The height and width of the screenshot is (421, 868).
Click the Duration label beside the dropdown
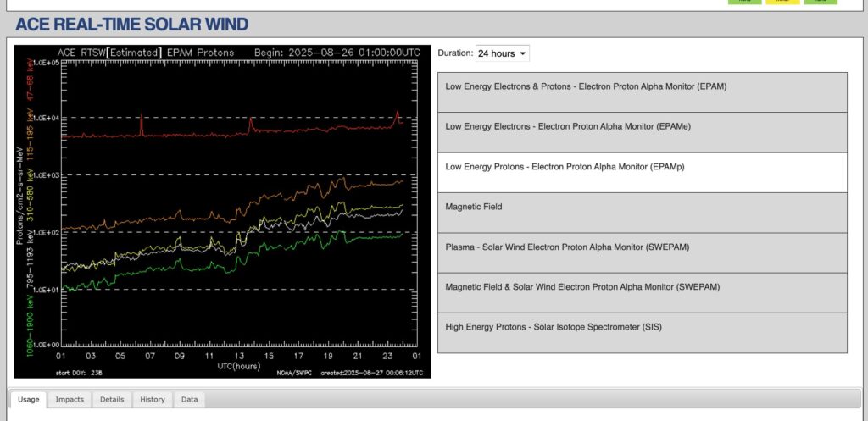[x=454, y=53]
